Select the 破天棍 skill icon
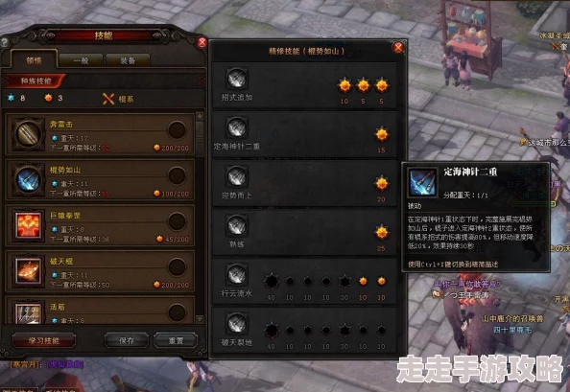This screenshot has width=570, height=392. [29, 271]
